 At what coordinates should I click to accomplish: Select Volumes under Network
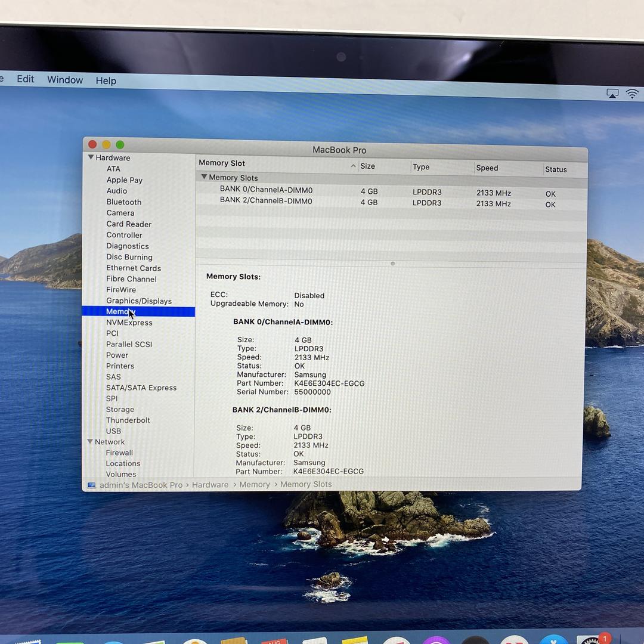click(120, 475)
